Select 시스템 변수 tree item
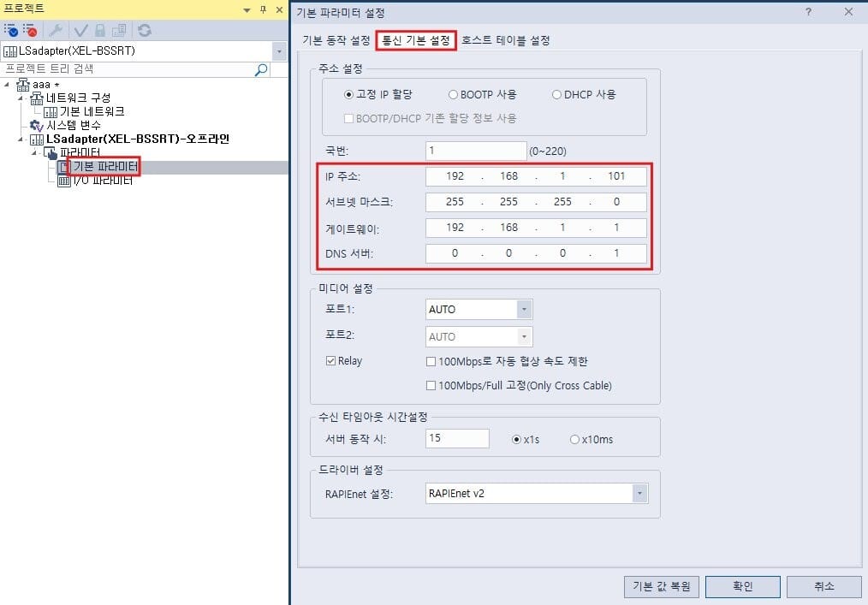 [x=74, y=126]
